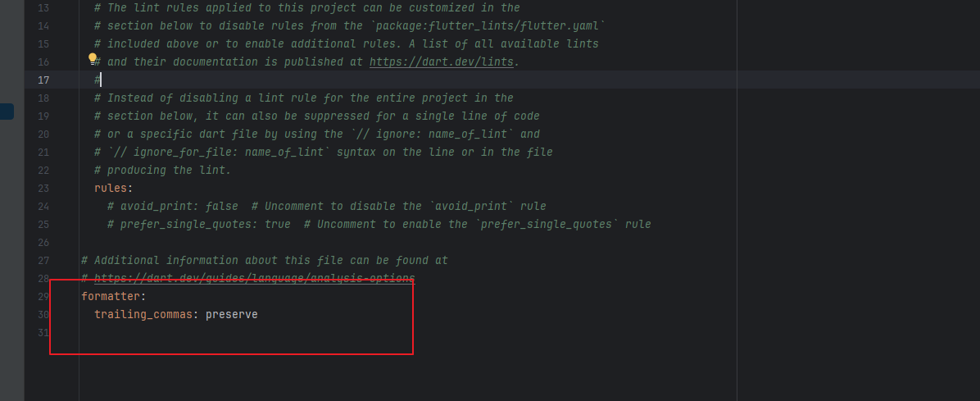Place the caret on the "rules" key
Viewport: 980px width, 401px height.
coord(111,188)
